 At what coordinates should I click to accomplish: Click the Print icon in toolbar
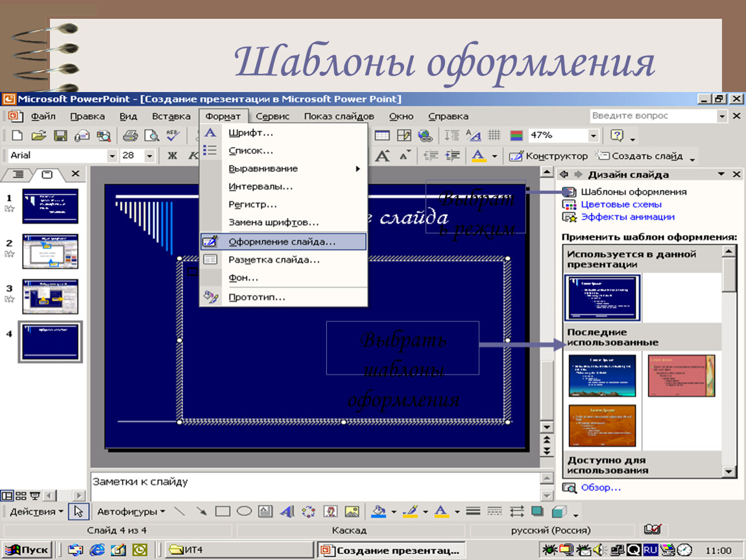coord(130,135)
